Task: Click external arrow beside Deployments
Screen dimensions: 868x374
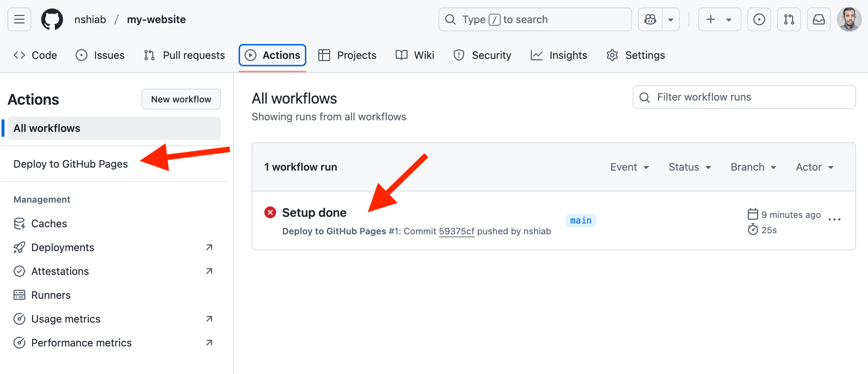Action: tap(209, 247)
